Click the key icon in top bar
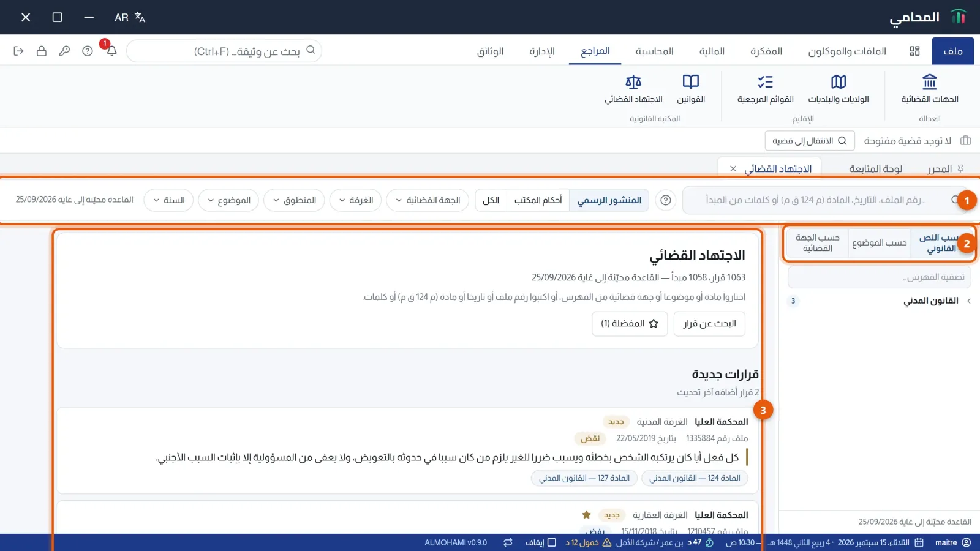This screenshot has width=980, height=551. click(64, 51)
